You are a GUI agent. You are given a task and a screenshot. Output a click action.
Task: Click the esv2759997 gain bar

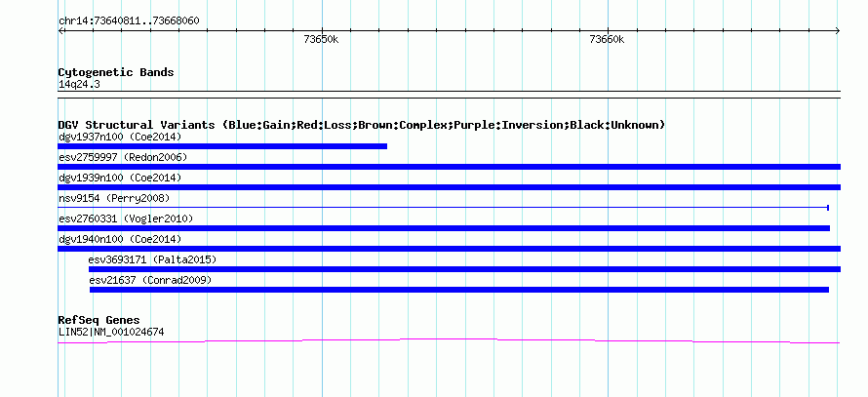pos(450,167)
